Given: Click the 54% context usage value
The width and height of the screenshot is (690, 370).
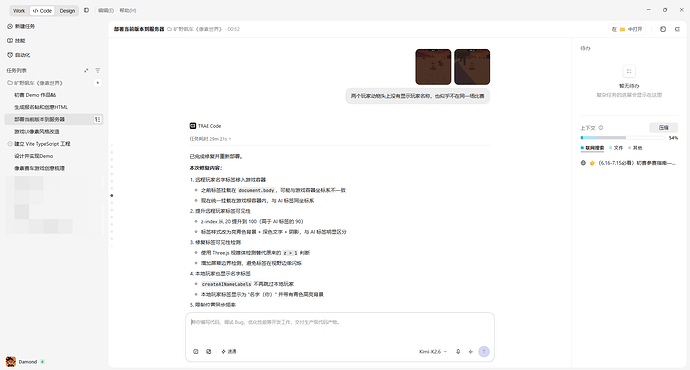Looking at the screenshot, I should pos(673,138).
